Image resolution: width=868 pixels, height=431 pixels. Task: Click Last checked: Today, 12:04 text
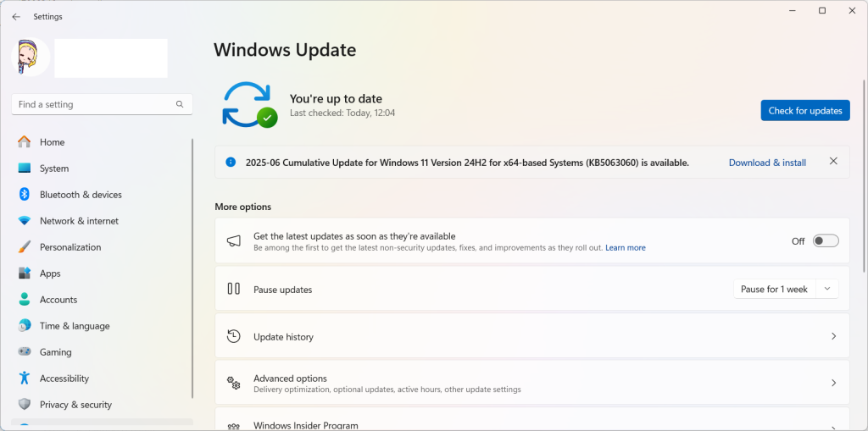[342, 113]
